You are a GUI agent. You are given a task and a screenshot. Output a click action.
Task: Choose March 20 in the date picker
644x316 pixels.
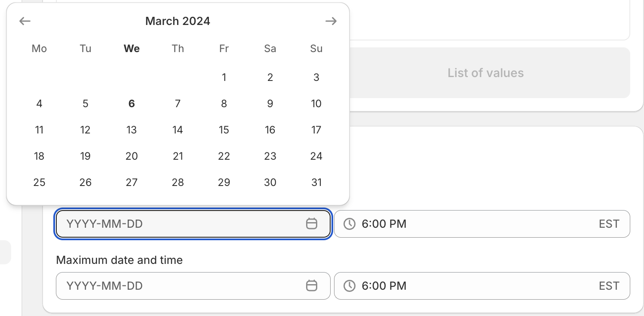pyautogui.click(x=132, y=156)
